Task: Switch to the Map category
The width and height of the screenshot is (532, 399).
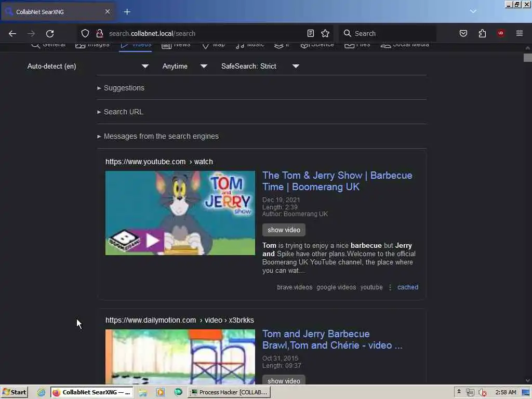Action: pyautogui.click(x=213, y=45)
